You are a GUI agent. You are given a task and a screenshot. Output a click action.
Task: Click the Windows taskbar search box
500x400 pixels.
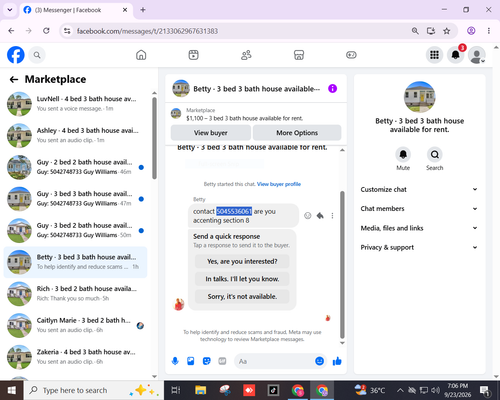(93, 390)
